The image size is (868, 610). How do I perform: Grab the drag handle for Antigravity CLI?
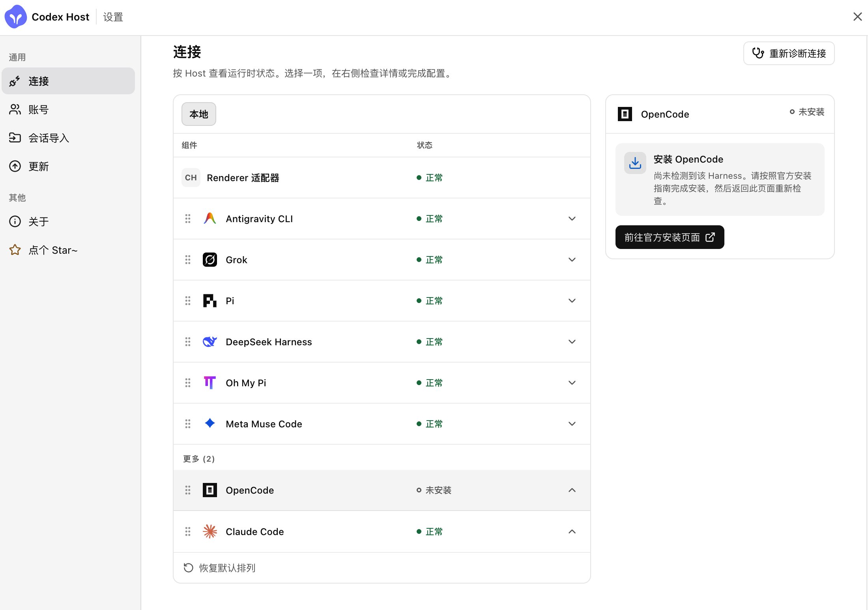click(188, 219)
